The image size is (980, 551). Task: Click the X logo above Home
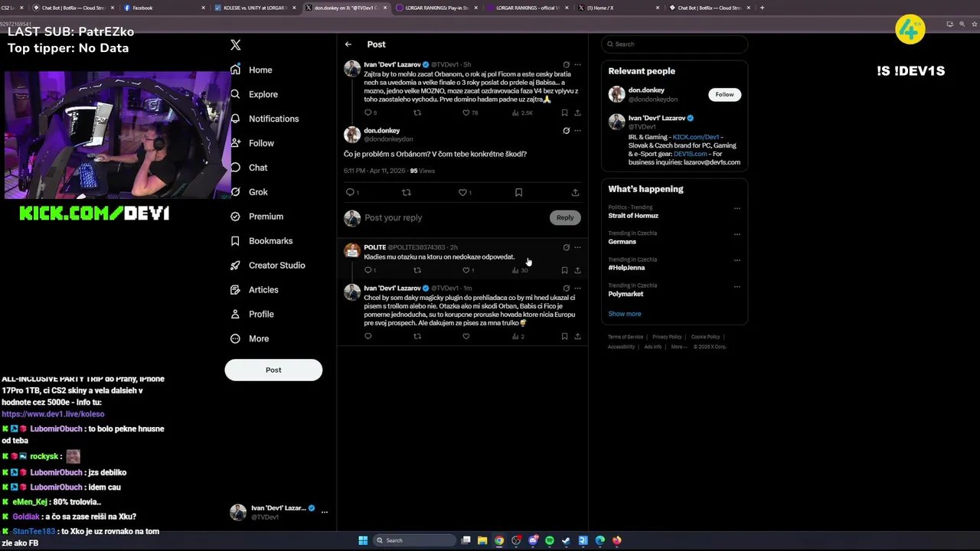(236, 45)
